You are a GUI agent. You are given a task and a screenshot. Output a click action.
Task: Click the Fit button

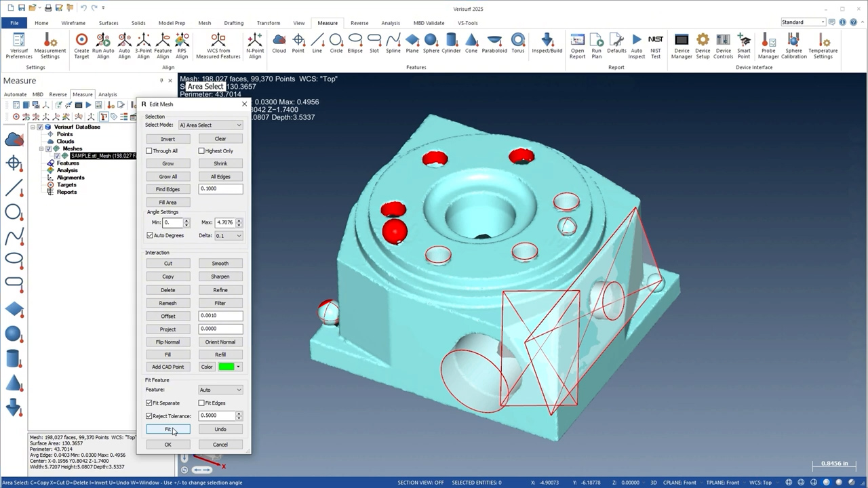tap(167, 429)
